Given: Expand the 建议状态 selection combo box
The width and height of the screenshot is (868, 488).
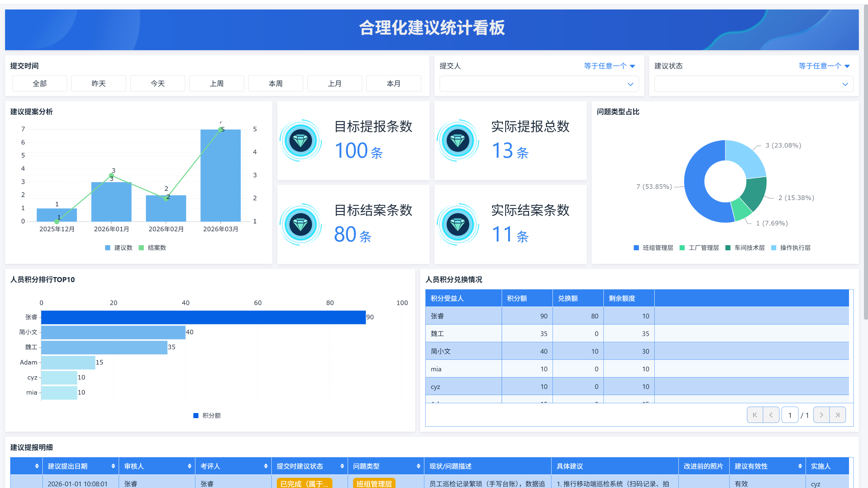Looking at the screenshot, I should click(x=753, y=84).
